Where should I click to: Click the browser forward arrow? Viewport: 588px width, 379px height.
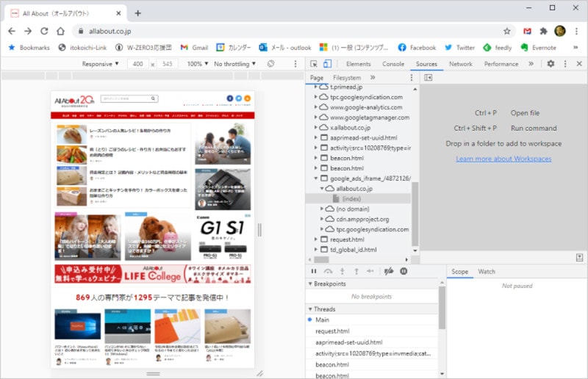pyautogui.click(x=28, y=31)
